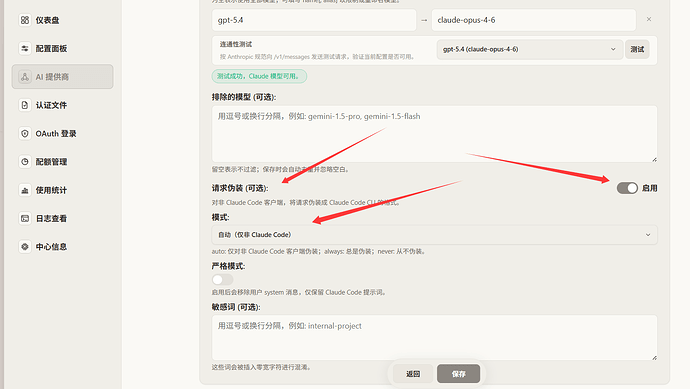Open the 中心信息 page

(x=62, y=246)
